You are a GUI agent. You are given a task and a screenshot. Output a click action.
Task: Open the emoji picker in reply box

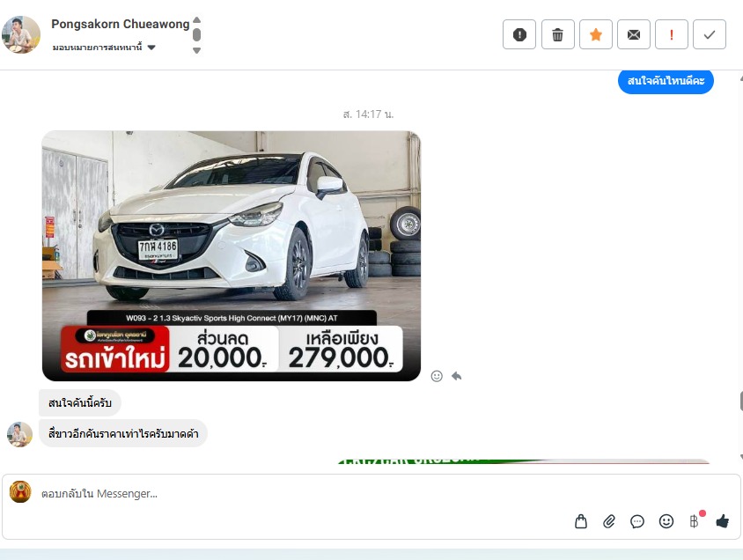tap(666, 521)
